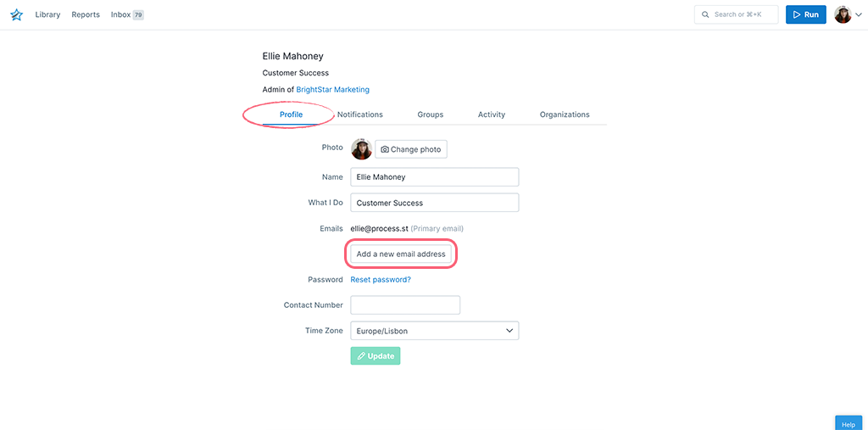This screenshot has height=430, width=868.
Task: Open Library in the top navigation
Action: [x=47, y=15]
